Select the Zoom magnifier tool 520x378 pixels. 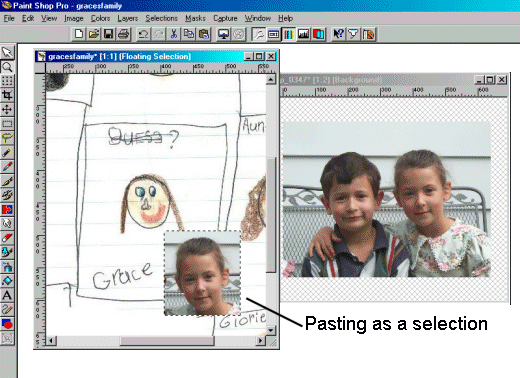click(x=7, y=67)
